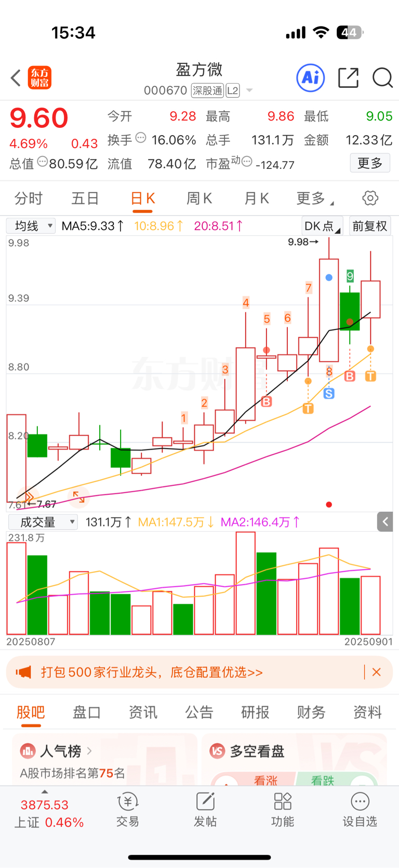Tap the blue S sell marker
The width and height of the screenshot is (399, 868).
329,393
